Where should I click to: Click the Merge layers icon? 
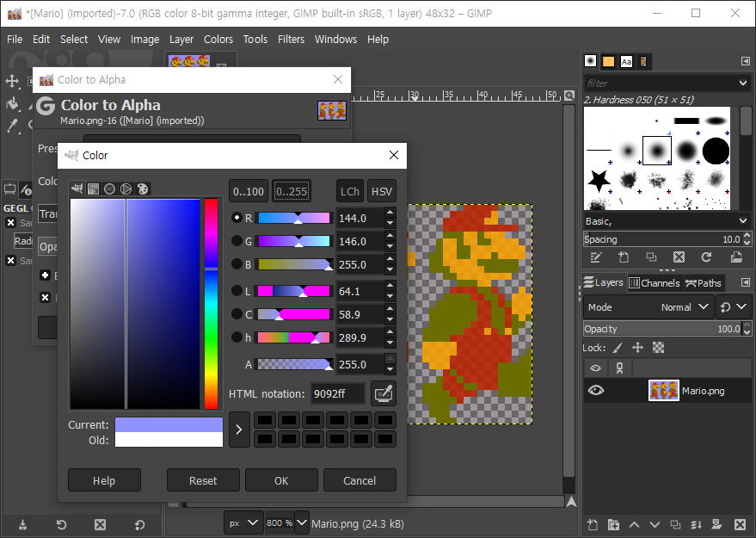point(696,524)
